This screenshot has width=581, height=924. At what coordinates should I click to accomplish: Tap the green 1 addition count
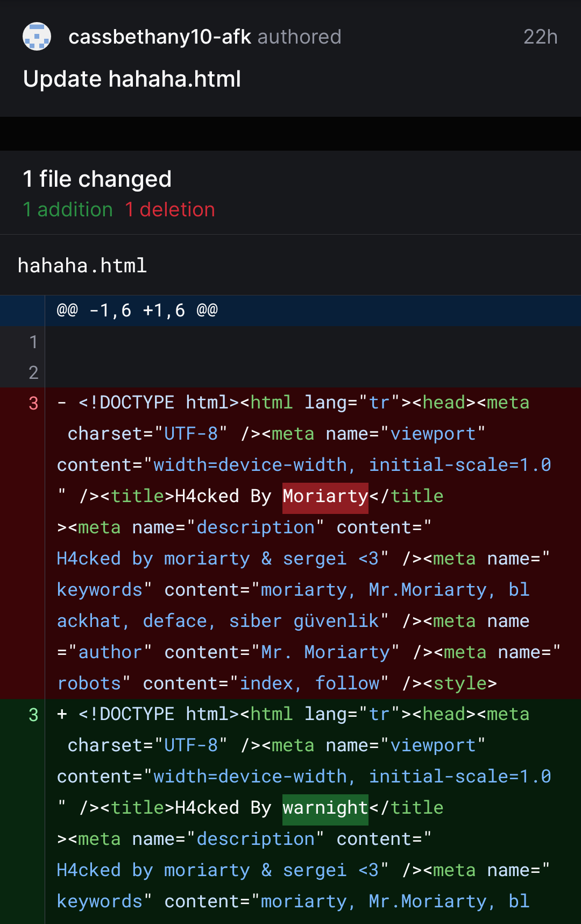68,209
